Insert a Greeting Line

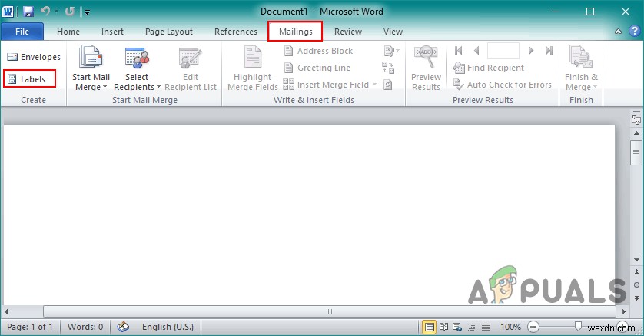(x=317, y=68)
